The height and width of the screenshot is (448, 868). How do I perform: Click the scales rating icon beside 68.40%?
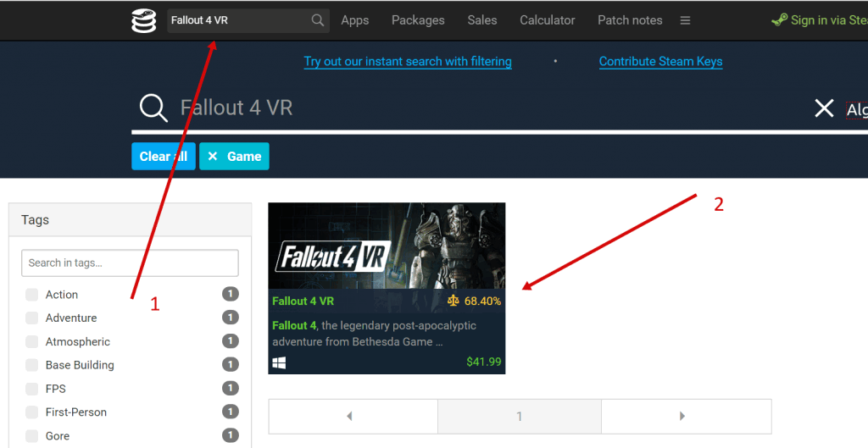pos(453,301)
